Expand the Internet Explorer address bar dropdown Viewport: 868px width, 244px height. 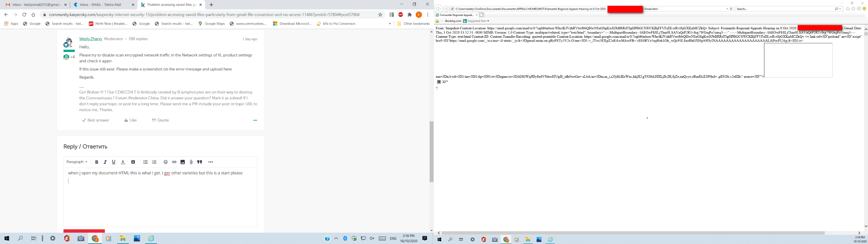(x=727, y=9)
